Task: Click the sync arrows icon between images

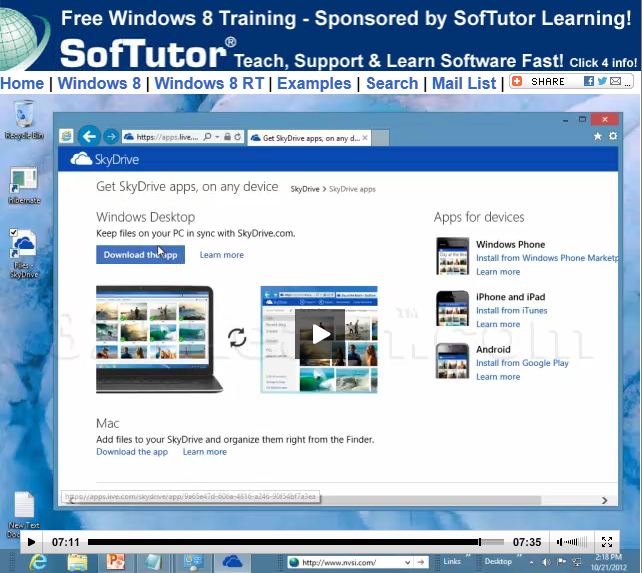Action: point(237,338)
